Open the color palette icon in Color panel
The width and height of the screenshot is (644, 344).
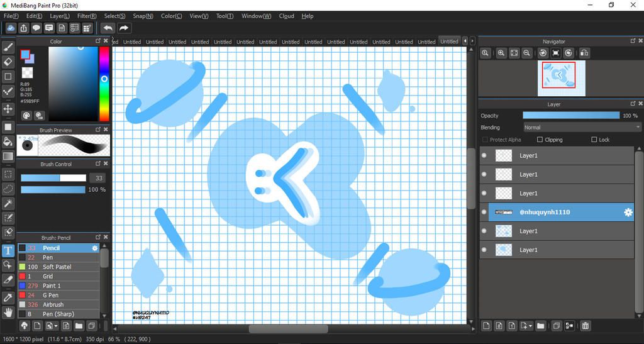pos(26,115)
